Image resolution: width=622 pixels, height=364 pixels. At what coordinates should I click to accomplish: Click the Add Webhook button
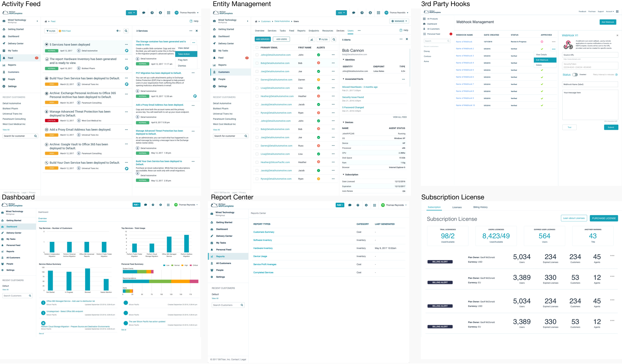(608, 22)
